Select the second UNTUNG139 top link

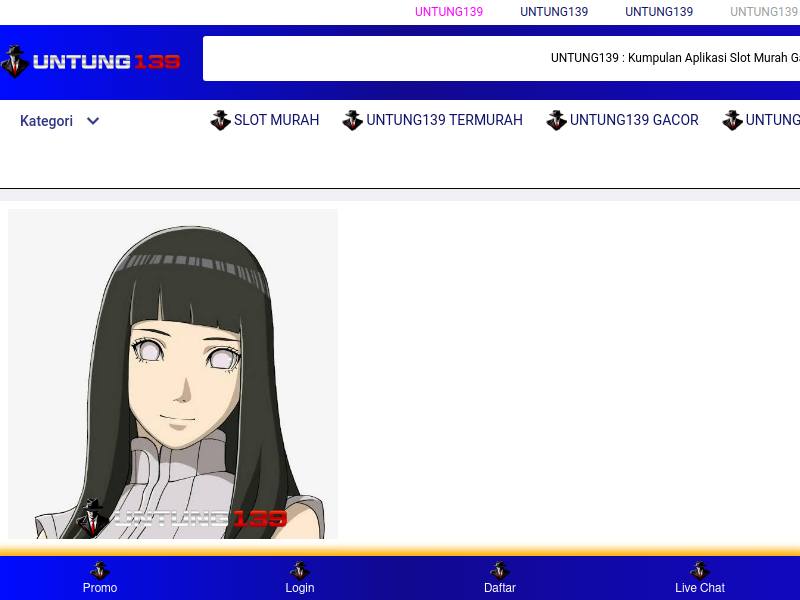(554, 12)
